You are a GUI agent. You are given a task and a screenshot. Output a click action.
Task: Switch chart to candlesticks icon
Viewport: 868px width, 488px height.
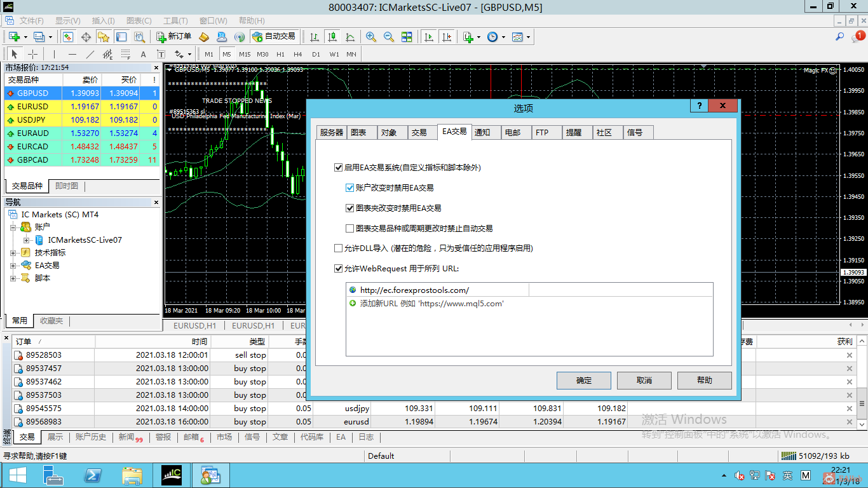(x=332, y=37)
